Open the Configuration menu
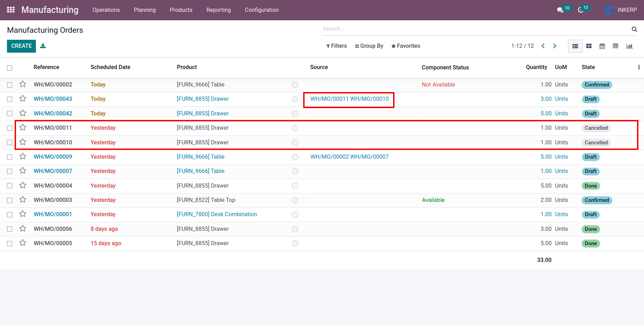Screen dimensions: 644x325 click(x=262, y=10)
